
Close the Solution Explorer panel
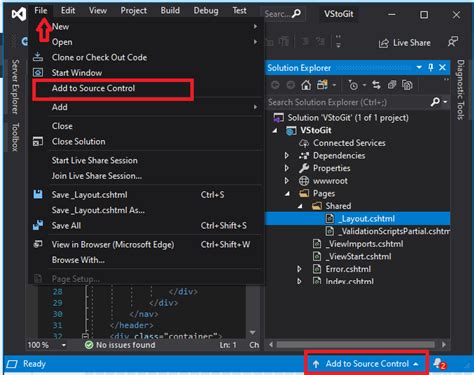[x=442, y=68]
